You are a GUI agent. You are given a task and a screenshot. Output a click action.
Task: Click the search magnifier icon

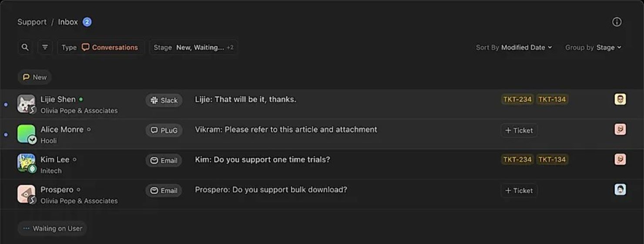click(x=25, y=47)
